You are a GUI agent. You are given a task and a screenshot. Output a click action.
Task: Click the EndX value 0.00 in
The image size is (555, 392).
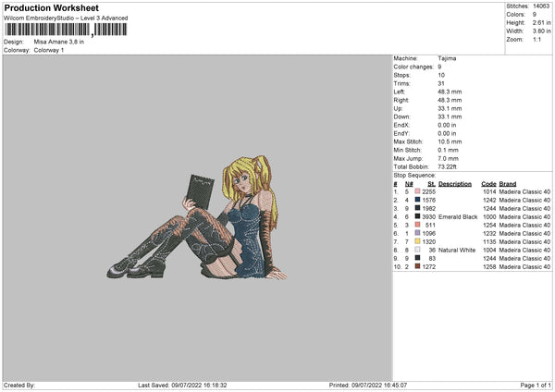click(x=447, y=125)
